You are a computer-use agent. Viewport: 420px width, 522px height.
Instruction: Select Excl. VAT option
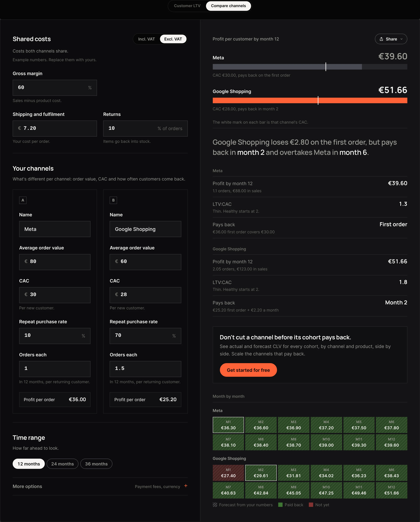coord(173,39)
